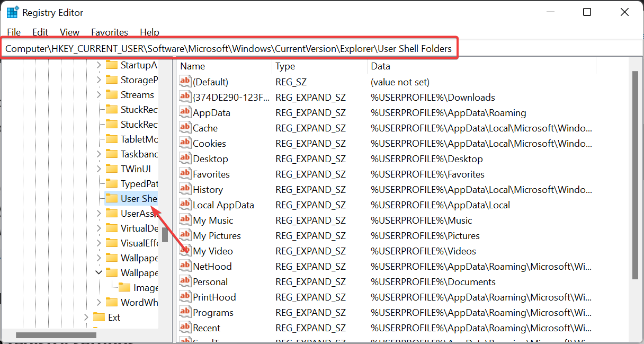This screenshot has height=344, width=644.
Task: Click the horizontal scrollbar below the tree
Action: click(56, 336)
